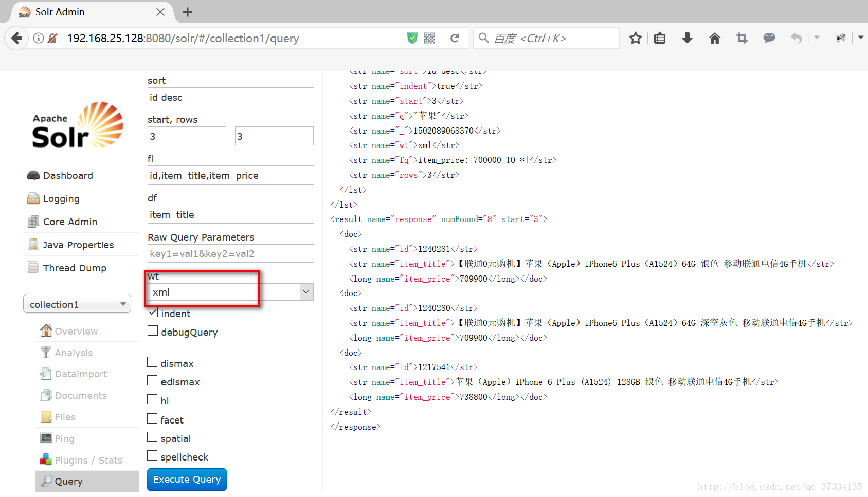This screenshot has height=497, width=868.
Task: Select the Query section in sidebar
Action: (x=87, y=481)
